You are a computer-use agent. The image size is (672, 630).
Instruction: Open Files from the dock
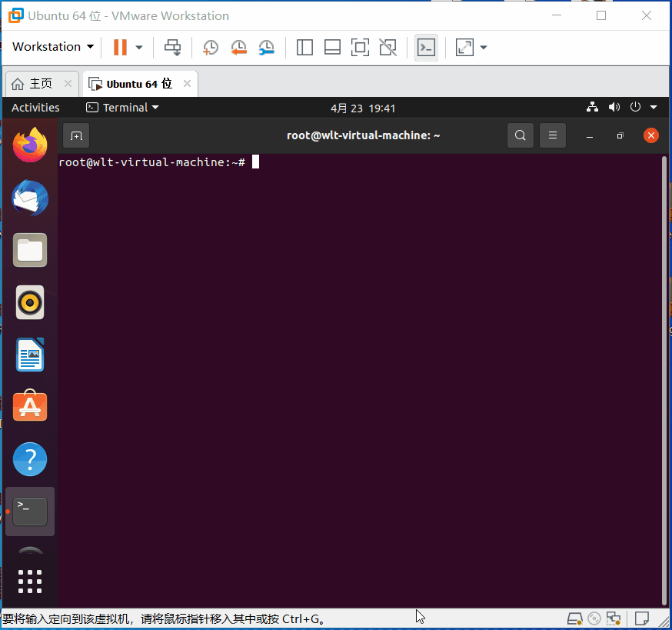click(29, 250)
